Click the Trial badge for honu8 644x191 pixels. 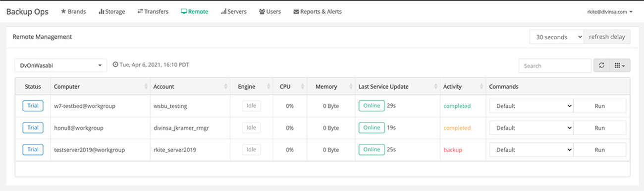[x=33, y=127]
